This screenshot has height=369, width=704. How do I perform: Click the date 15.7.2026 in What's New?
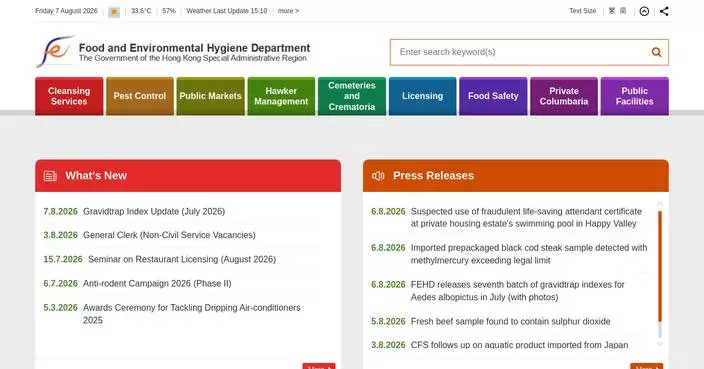coord(63,259)
